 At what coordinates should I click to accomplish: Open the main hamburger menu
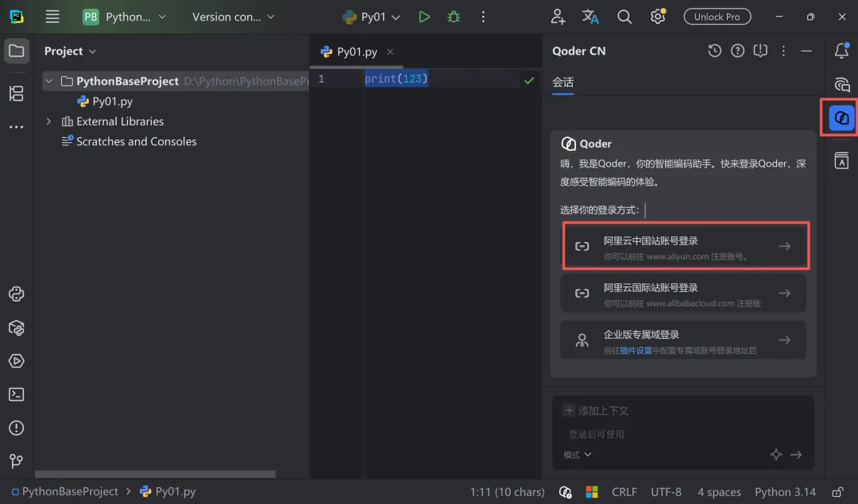point(52,17)
